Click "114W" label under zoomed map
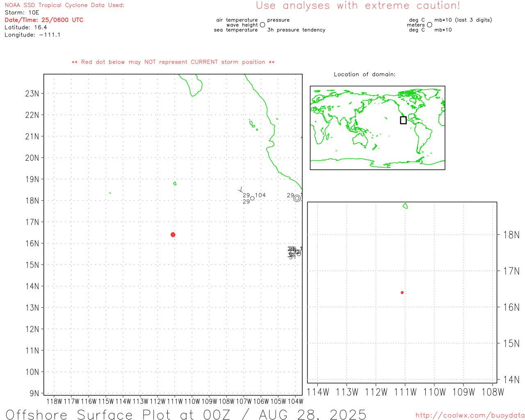The image size is (525, 420). tap(318, 392)
